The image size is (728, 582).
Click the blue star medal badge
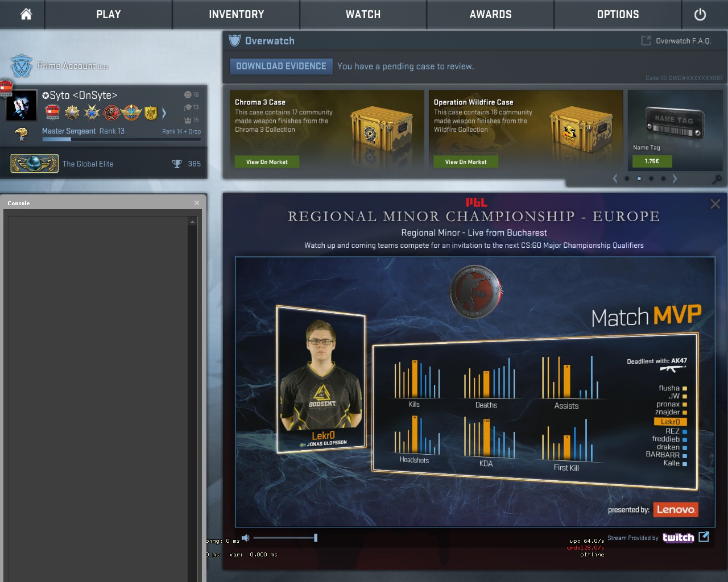[92, 113]
